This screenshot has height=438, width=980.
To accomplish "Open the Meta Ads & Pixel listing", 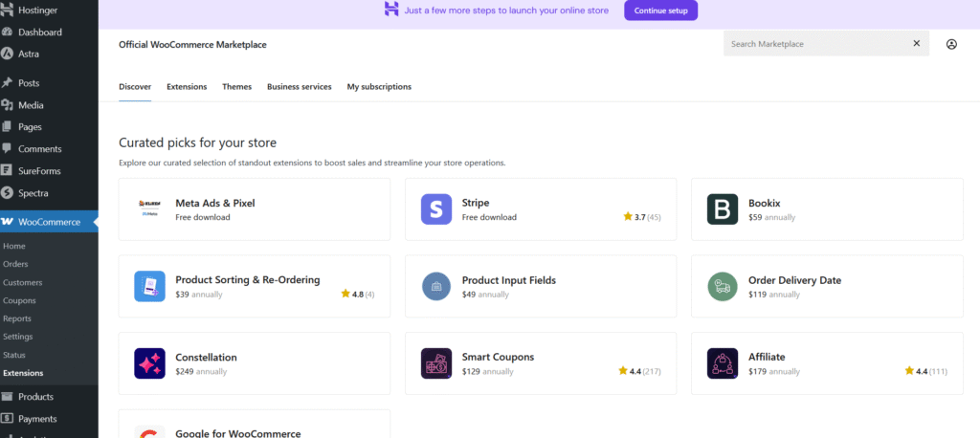I will pyautogui.click(x=215, y=203).
